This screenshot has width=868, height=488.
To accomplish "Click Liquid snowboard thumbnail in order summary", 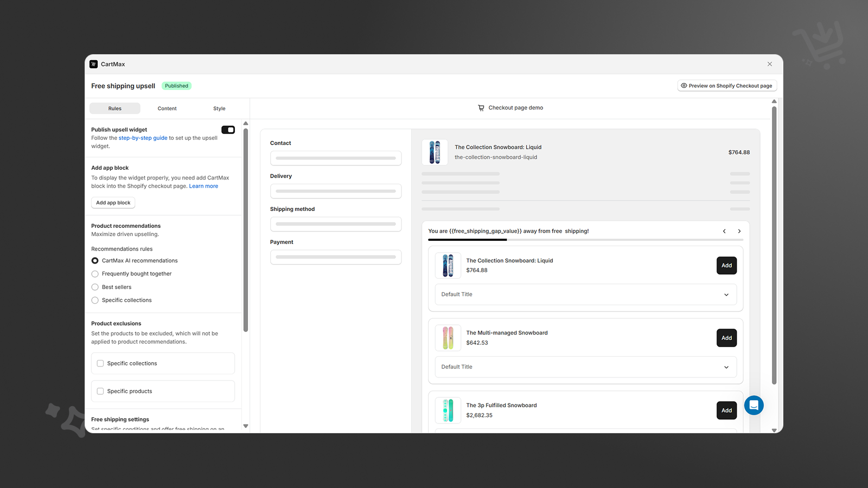I will pos(435,152).
